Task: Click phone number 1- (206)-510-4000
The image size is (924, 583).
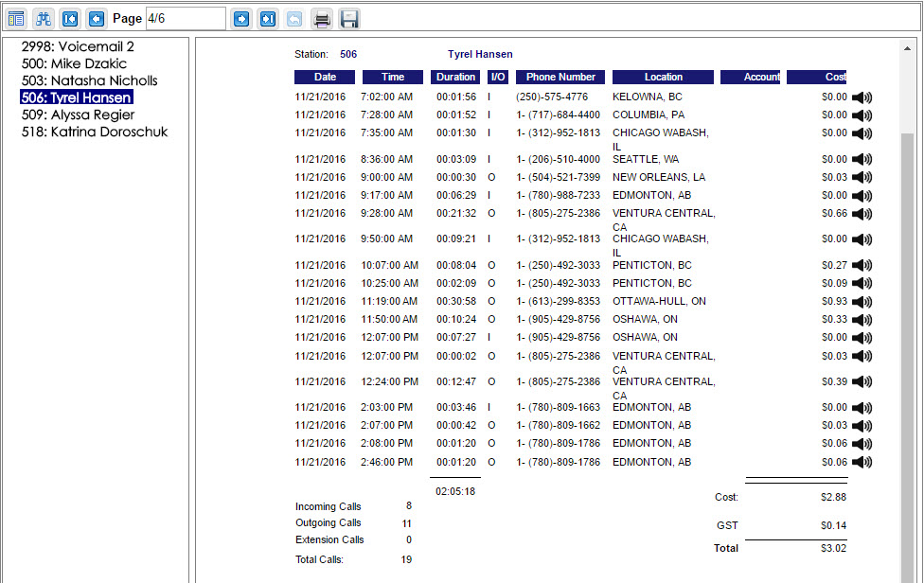Action: click(x=558, y=160)
